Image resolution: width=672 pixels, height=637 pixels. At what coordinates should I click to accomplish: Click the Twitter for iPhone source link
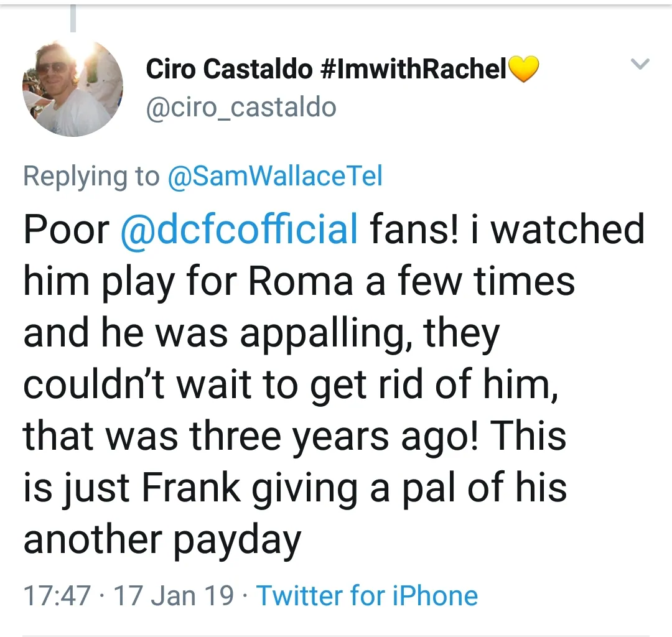click(367, 595)
